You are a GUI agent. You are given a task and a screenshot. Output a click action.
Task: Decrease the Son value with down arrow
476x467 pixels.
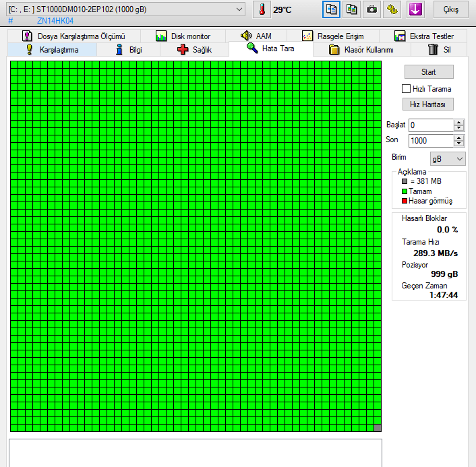point(458,144)
